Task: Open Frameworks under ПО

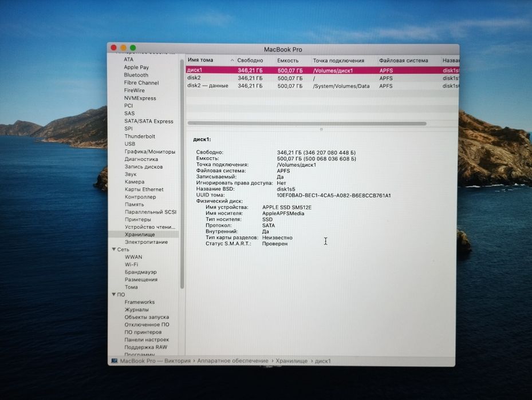Action: (140, 302)
